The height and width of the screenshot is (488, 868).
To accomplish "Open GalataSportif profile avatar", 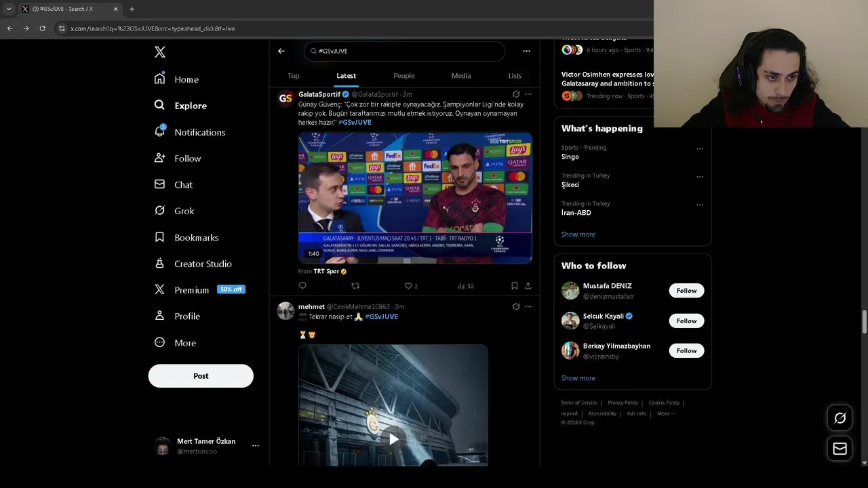I will [285, 98].
